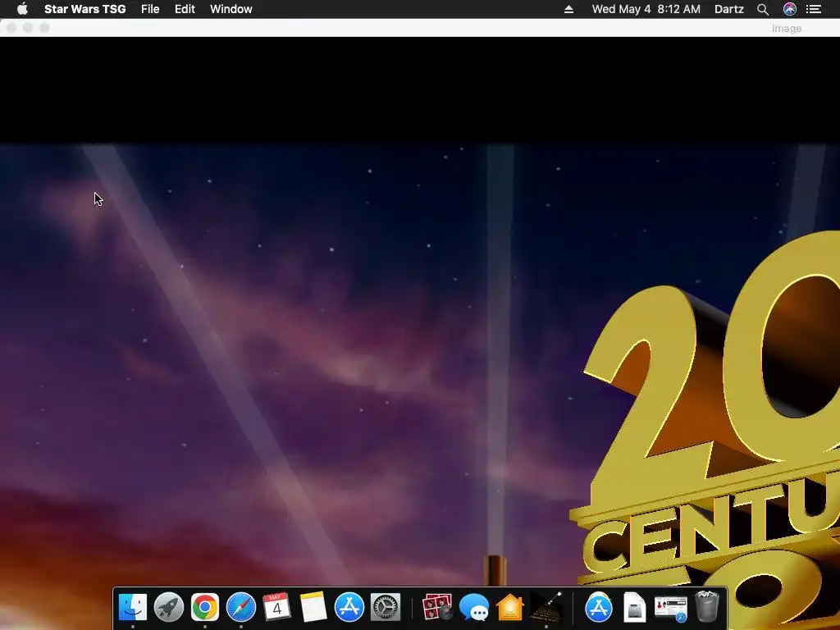Image resolution: width=840 pixels, height=630 pixels.
Task: Open Calendar showing May 4
Action: [x=276, y=607]
